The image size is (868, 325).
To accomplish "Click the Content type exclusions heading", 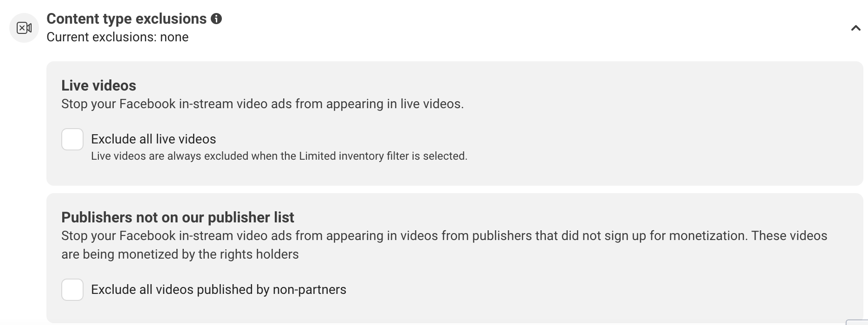I will coord(127,19).
